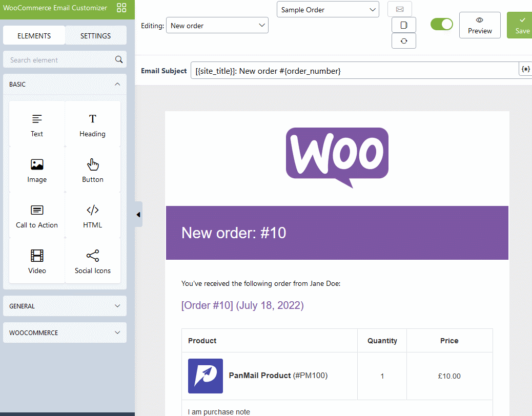532x416 pixels.
Task: Insert an Image element
Action: tap(37, 170)
